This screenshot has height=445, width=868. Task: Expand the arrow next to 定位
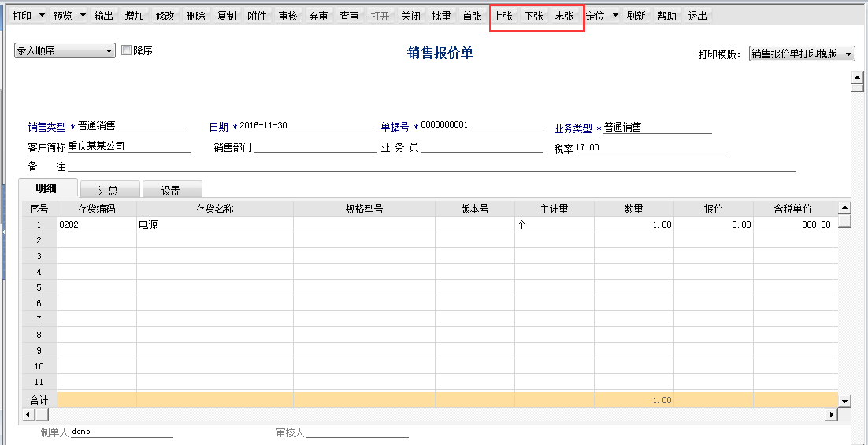point(615,16)
